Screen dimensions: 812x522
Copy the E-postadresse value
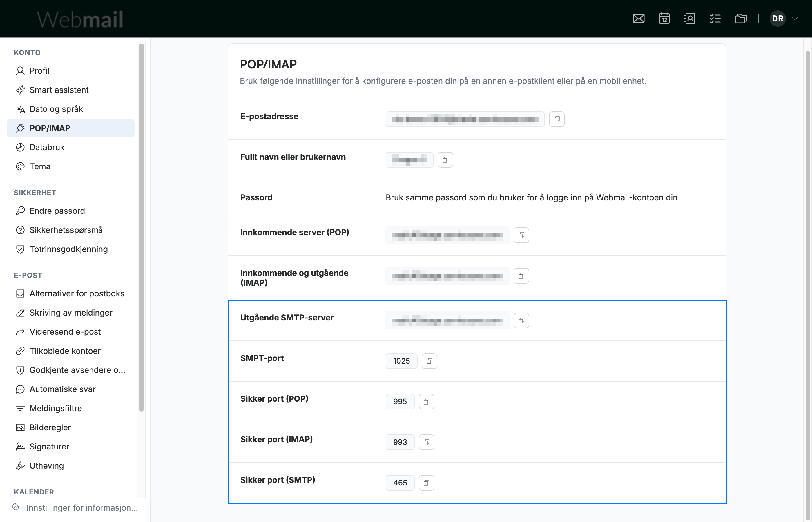point(557,119)
